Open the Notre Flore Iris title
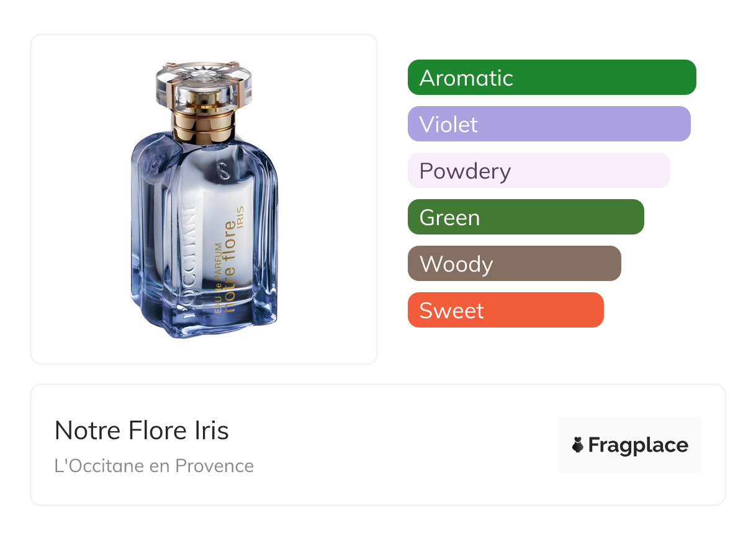This screenshot has width=756, height=536. click(x=142, y=430)
